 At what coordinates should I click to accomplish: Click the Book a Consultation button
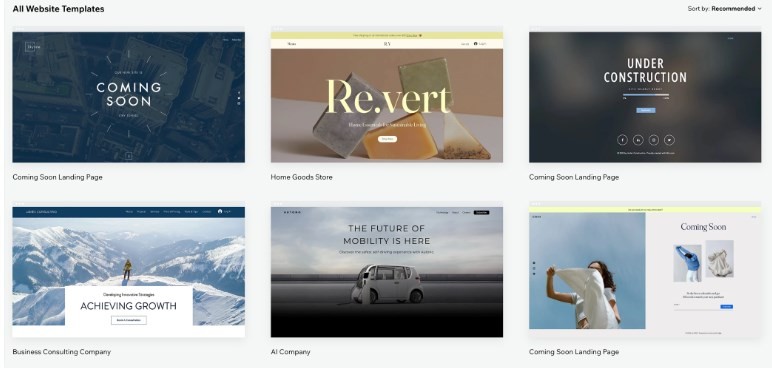coord(129,320)
